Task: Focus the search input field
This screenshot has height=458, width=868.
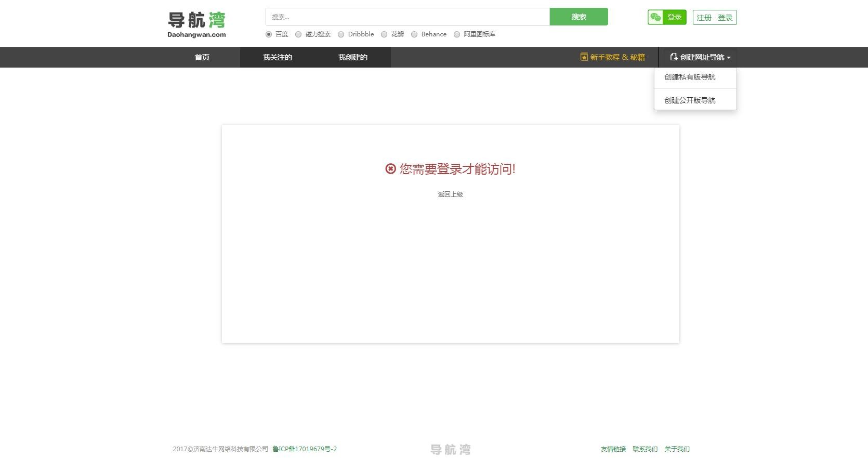Action: point(407,17)
